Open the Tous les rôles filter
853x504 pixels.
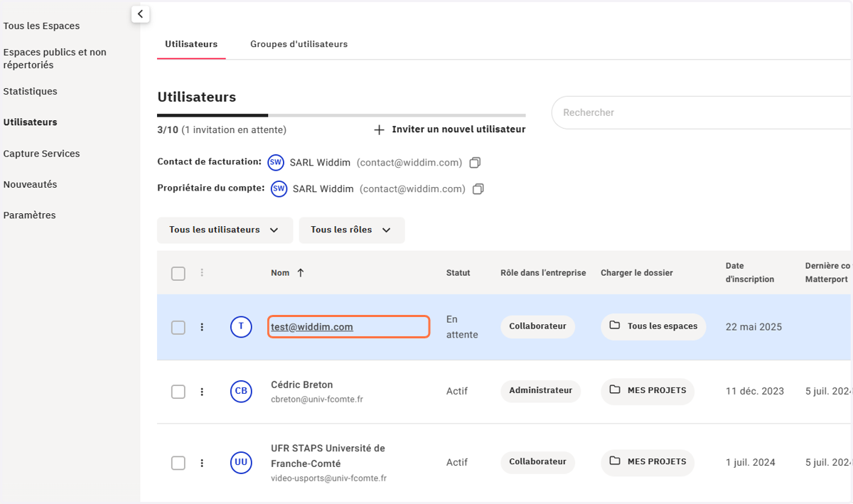point(352,230)
